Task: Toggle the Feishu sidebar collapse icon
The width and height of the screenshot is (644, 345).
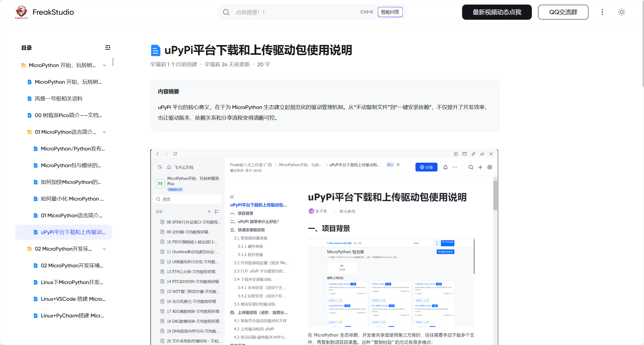Action: (160, 167)
